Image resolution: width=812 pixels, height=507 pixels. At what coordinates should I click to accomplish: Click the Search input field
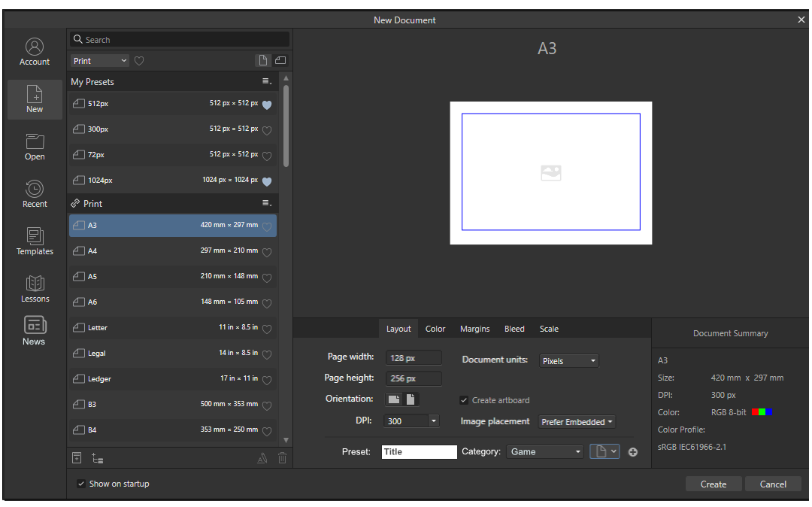point(180,39)
